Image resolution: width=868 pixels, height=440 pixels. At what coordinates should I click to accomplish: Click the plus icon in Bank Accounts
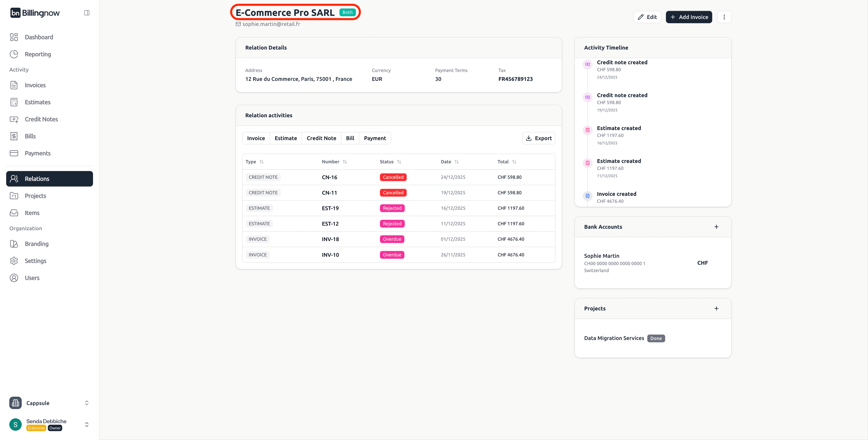click(x=716, y=227)
